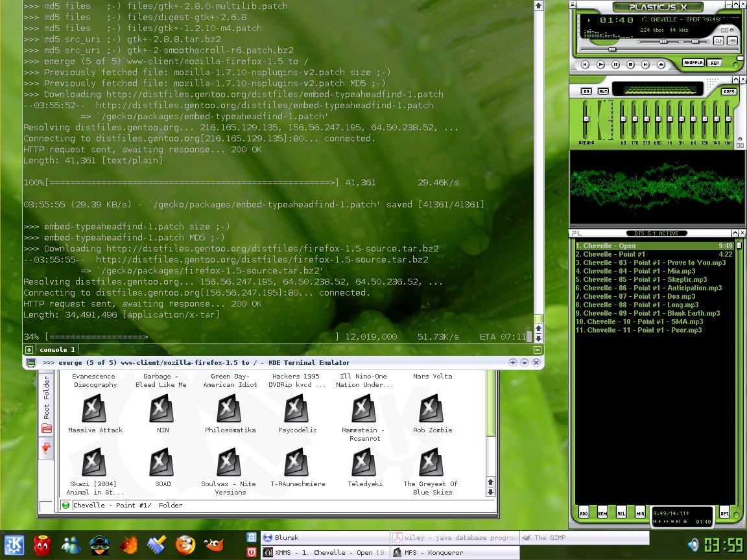Click the 16K equalizer band slider
747x560 pixels.
tap(728, 119)
